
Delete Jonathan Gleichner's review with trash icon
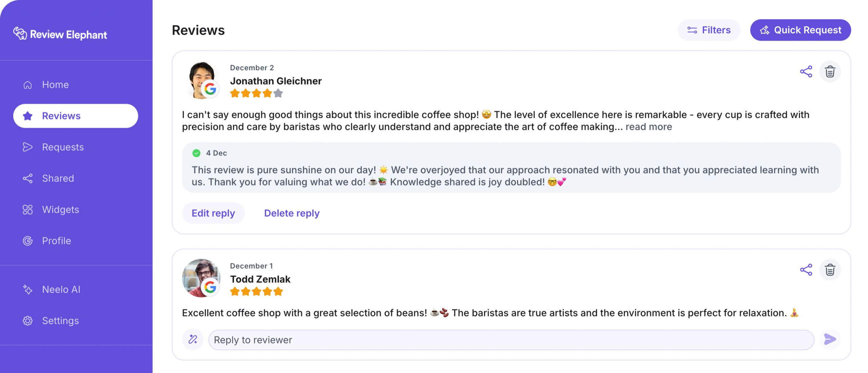(830, 72)
